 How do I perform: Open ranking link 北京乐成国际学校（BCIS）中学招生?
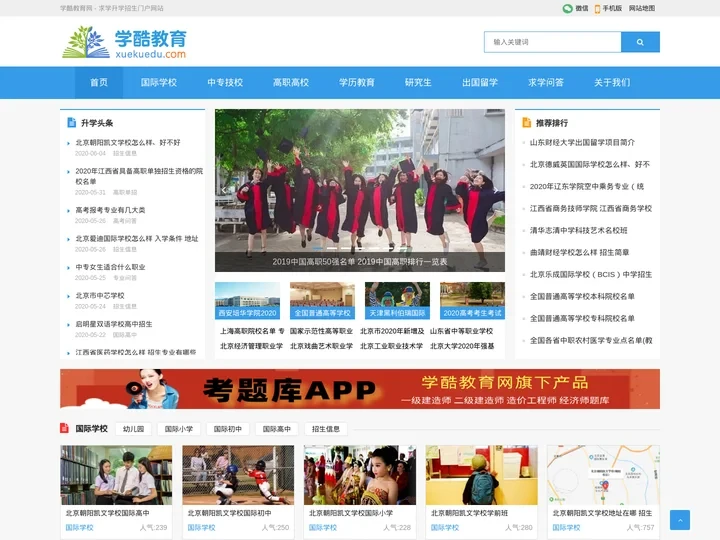(x=591, y=275)
